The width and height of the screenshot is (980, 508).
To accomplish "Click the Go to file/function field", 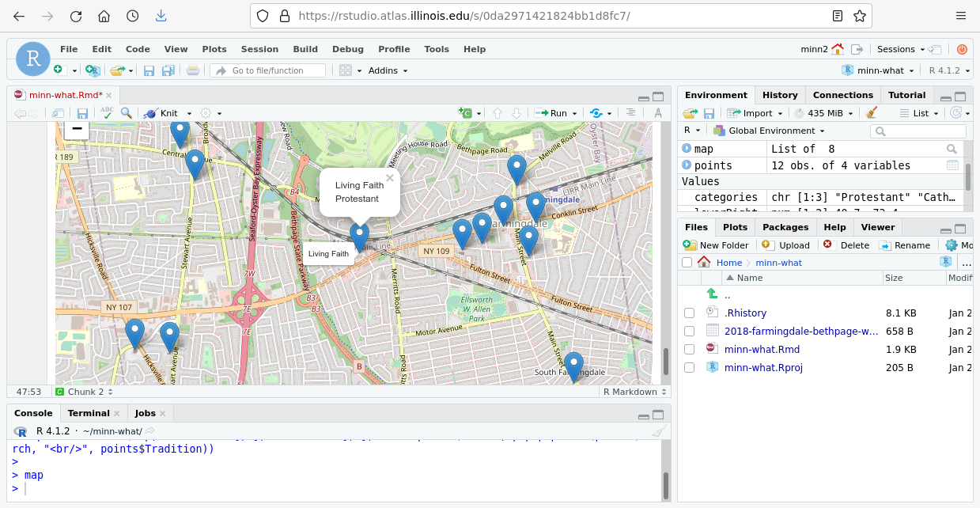I will [x=269, y=70].
